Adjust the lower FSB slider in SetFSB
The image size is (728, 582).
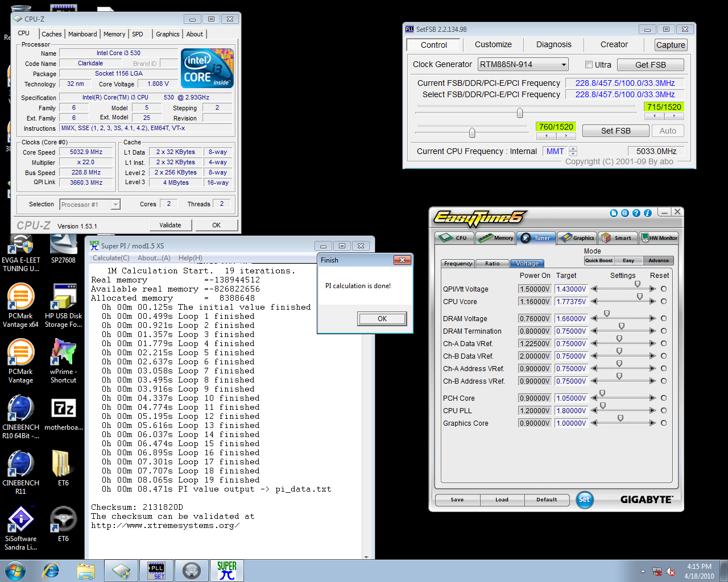pyautogui.click(x=472, y=133)
